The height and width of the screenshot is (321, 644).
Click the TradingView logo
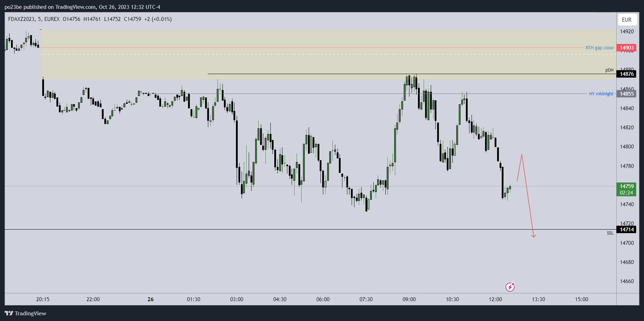26,313
